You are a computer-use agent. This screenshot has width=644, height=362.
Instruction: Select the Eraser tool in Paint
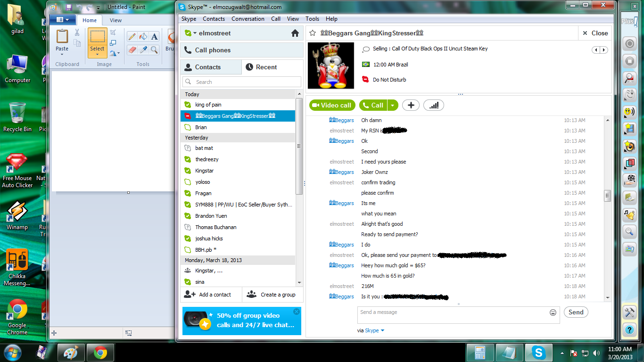[x=132, y=49]
